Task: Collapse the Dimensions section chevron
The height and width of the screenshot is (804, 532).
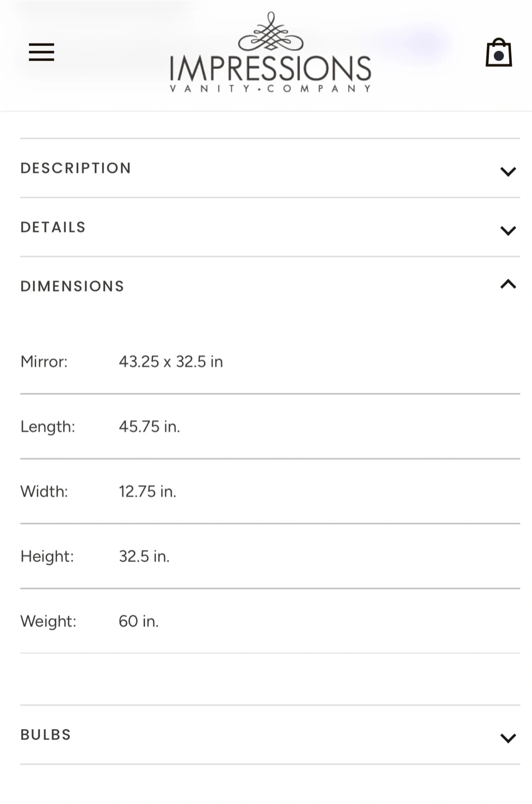Action: [507, 285]
